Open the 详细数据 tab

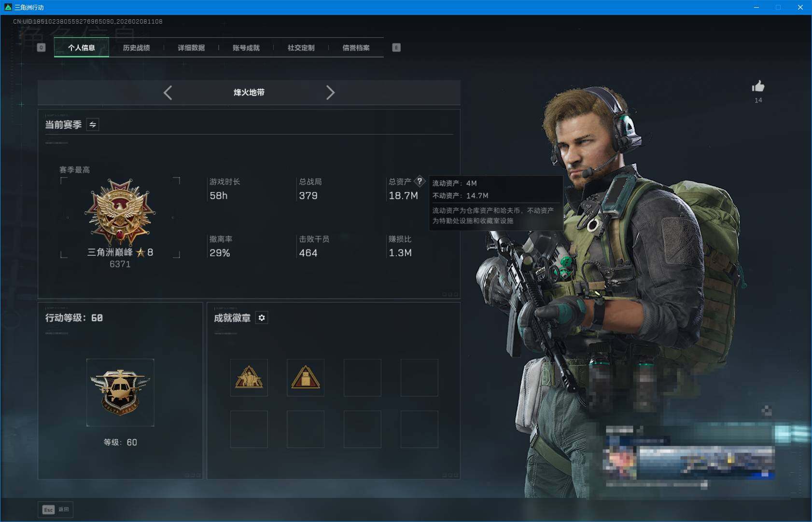click(x=191, y=48)
